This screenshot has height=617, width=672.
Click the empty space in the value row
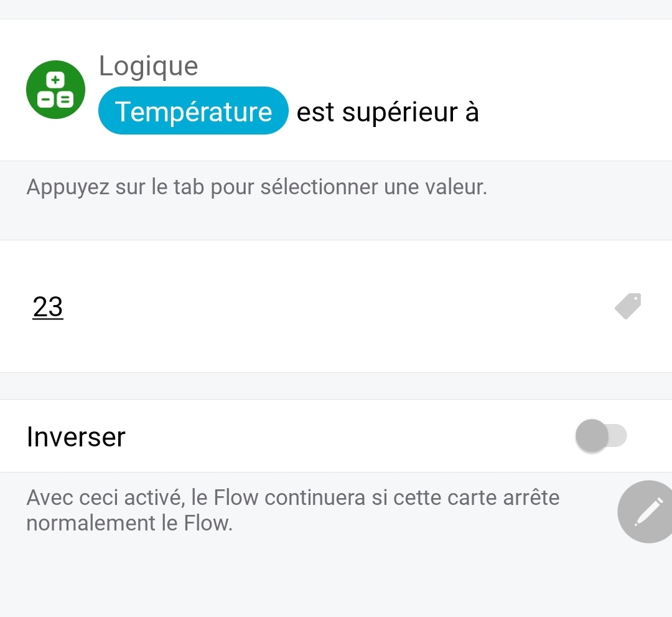tap(336, 307)
